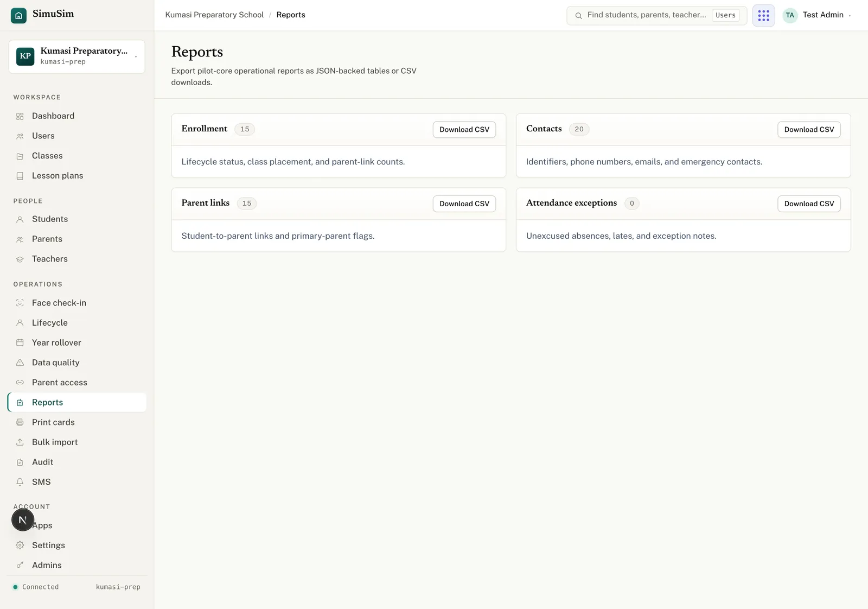Expand the Kumasi Preparatory school switcher
The image size is (868, 609).
click(x=76, y=56)
